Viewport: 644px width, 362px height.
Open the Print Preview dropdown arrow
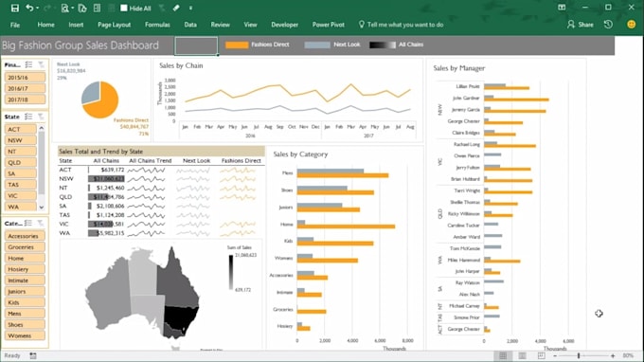click(x=73, y=9)
